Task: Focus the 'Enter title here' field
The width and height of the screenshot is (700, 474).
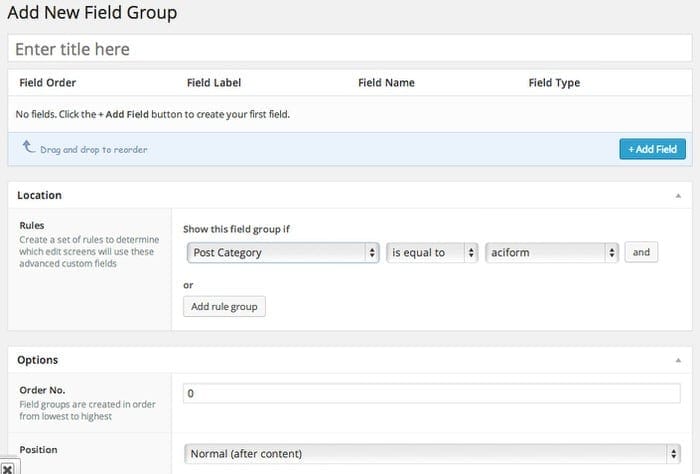Action: 350,49
